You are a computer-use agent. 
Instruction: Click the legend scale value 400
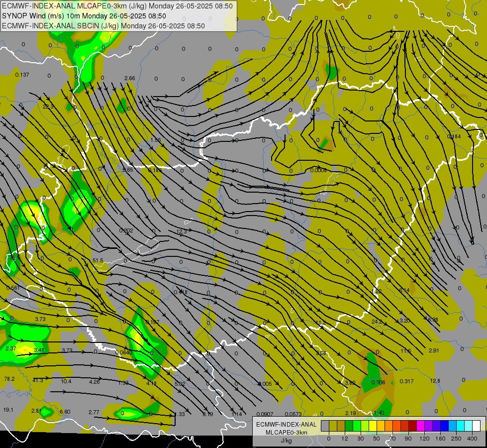472,439
